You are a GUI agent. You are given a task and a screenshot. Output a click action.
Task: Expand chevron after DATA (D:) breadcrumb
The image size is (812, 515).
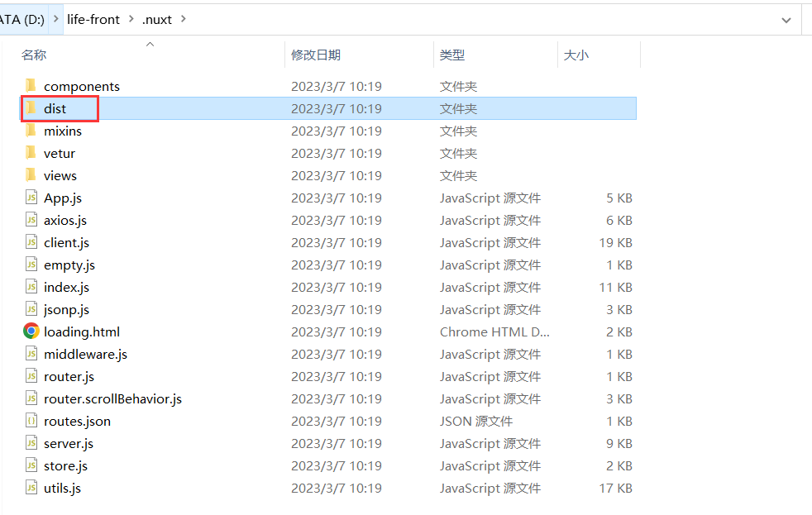pyautogui.click(x=56, y=19)
